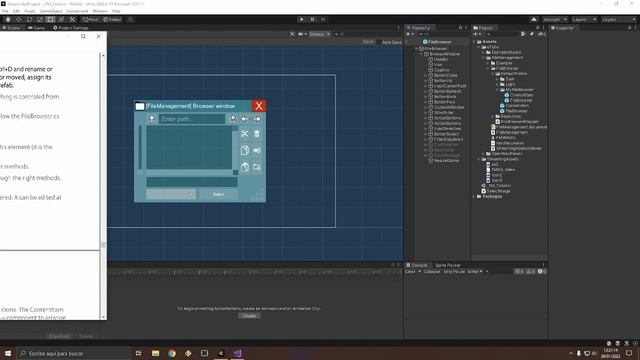The width and height of the screenshot is (640, 360).
Task: Lock the Hierarchy panel
Action: click(460, 28)
